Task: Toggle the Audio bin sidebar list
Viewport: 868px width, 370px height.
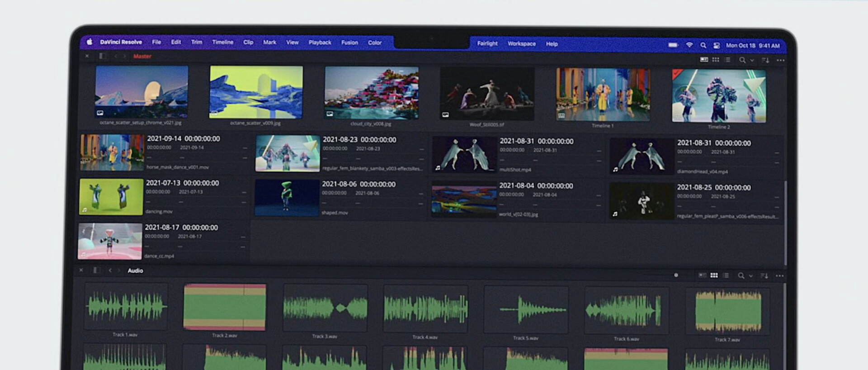Action: tap(97, 270)
